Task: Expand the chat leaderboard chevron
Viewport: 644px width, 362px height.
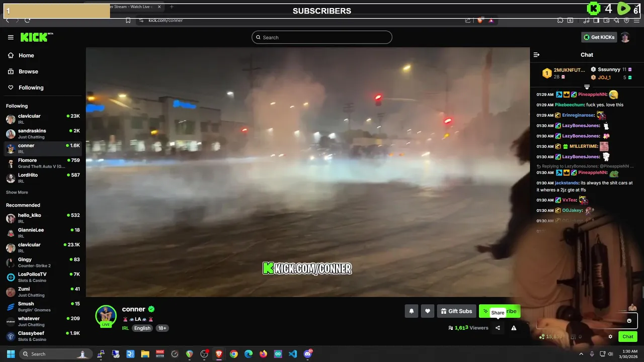Action: click(587, 87)
